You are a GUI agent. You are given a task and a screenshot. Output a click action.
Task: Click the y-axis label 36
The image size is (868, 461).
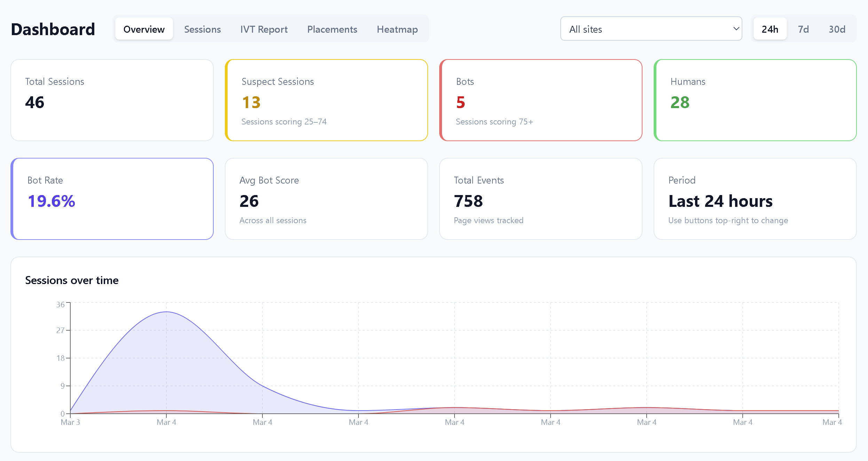(60, 305)
